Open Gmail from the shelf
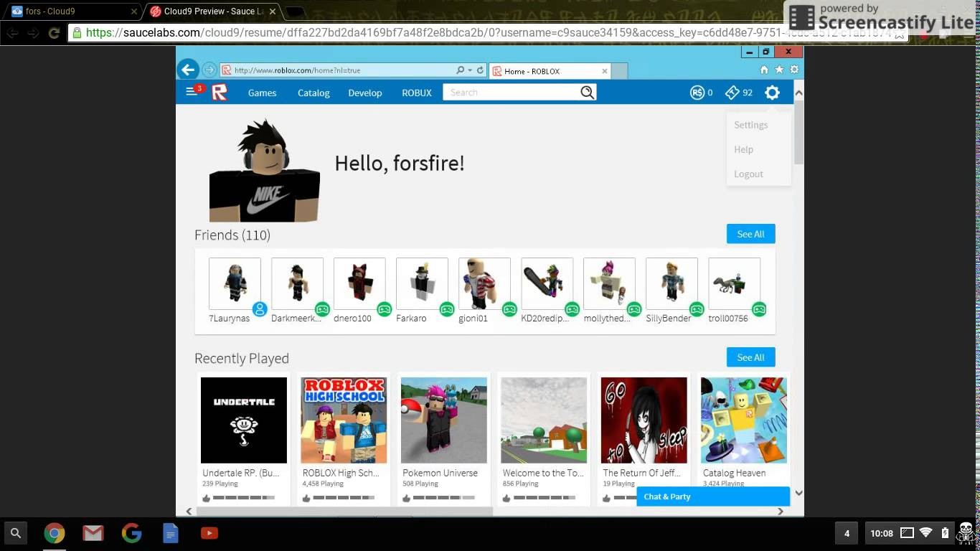This screenshot has height=551, width=980. pos(93,533)
